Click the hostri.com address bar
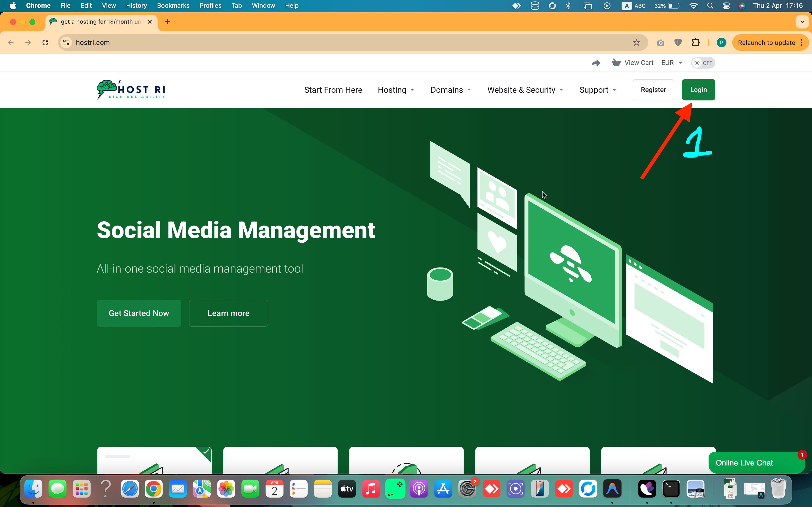The width and height of the screenshot is (812, 507). (335, 42)
